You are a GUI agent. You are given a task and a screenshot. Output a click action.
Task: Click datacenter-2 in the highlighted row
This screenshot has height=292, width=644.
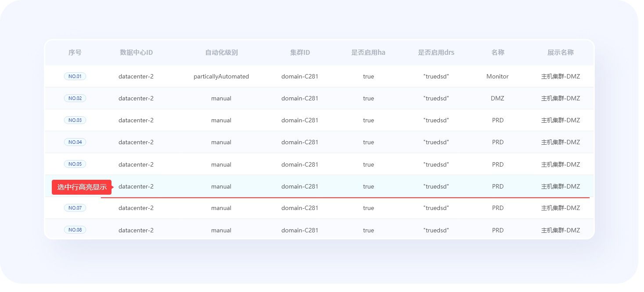click(136, 186)
